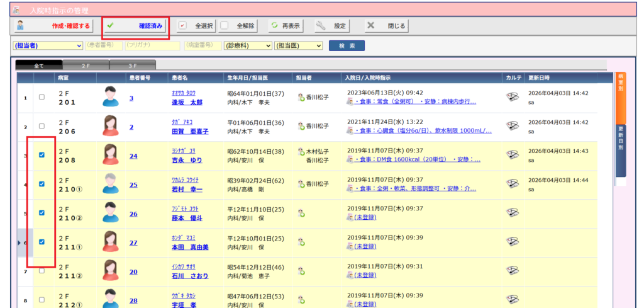The width and height of the screenshot is (644, 308).
Task: Click the 確認済み button
Action: pyautogui.click(x=135, y=26)
